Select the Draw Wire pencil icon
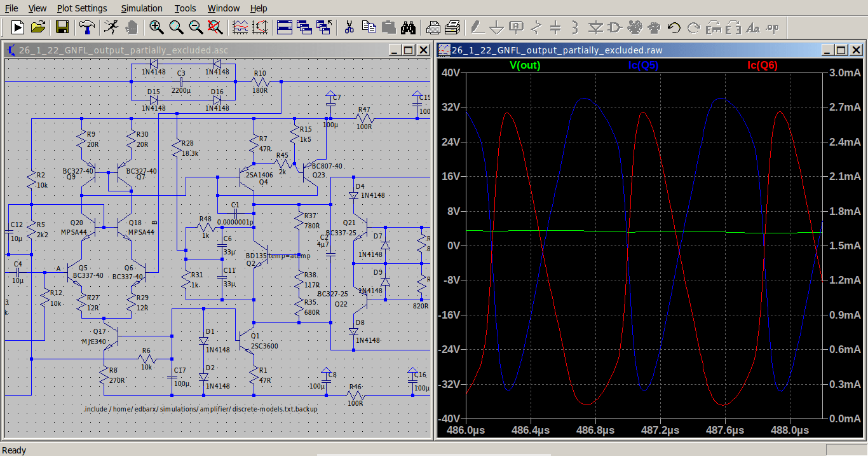 (477, 27)
